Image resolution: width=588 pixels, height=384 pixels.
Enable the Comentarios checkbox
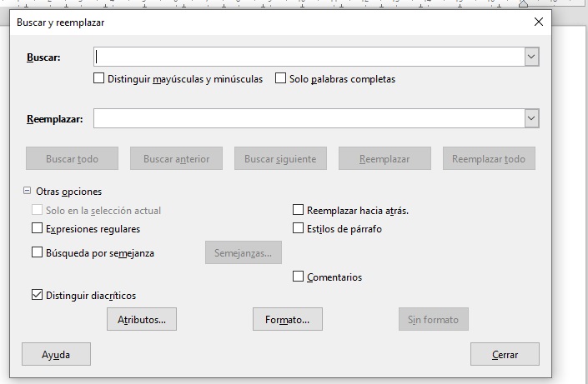coord(298,277)
